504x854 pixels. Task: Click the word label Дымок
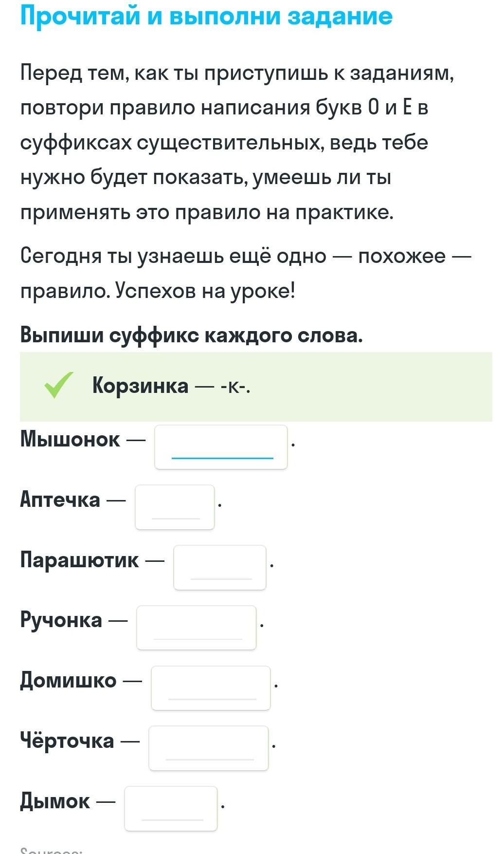pos(55,801)
